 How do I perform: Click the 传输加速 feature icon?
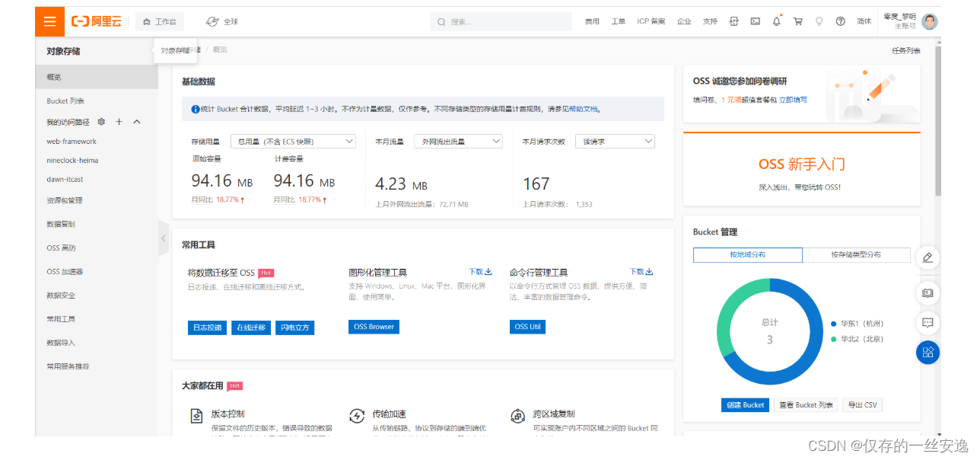coord(357,416)
